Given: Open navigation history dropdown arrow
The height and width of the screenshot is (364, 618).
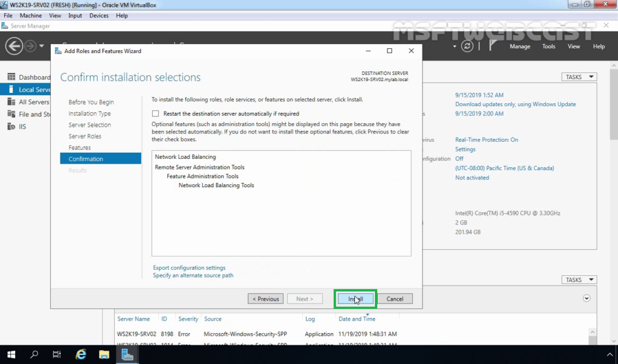Looking at the screenshot, I should pyautogui.click(x=42, y=46).
